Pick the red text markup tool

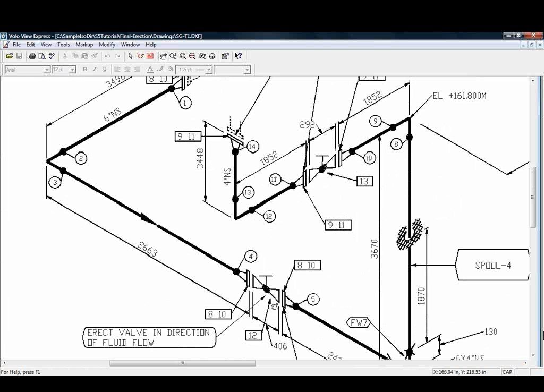coord(150,56)
